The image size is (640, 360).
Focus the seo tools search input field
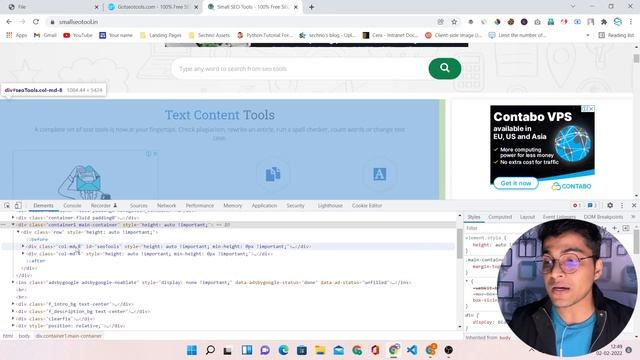pyautogui.click(x=300, y=69)
